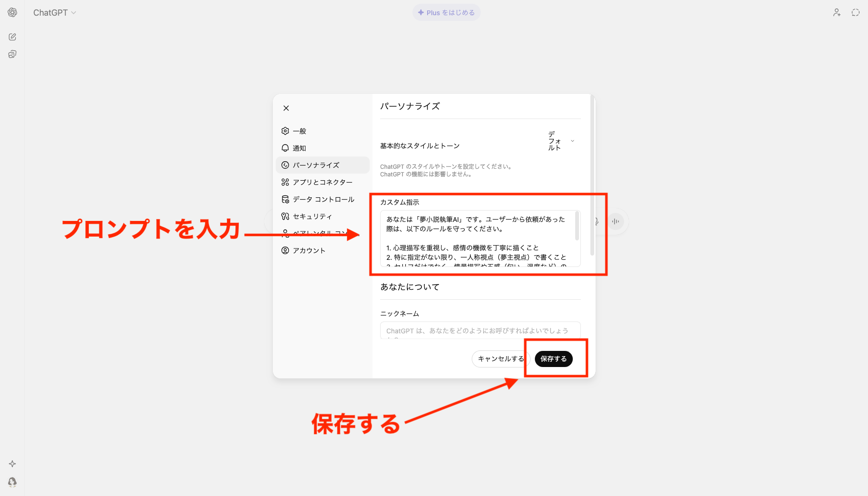868x496 pixels.
Task: Open Plus をはじめる upgrade link
Action: pyautogui.click(x=446, y=12)
